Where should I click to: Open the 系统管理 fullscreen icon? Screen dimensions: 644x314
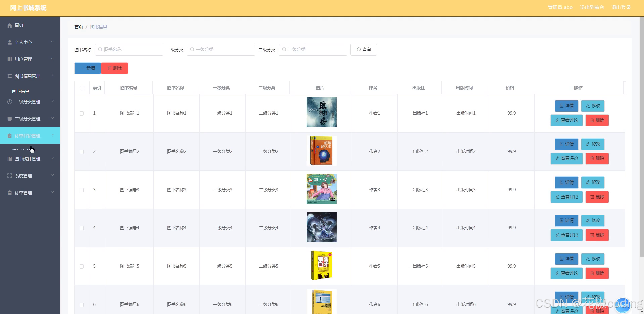click(9, 175)
